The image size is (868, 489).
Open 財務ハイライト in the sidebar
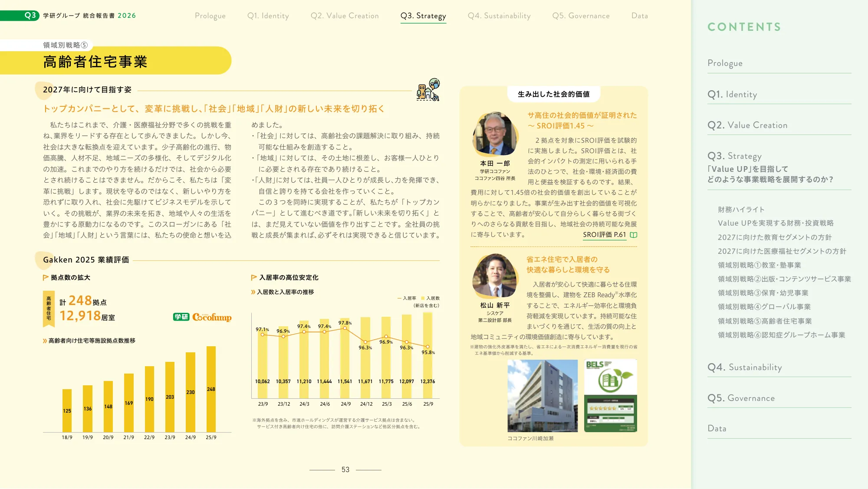pyautogui.click(x=741, y=210)
